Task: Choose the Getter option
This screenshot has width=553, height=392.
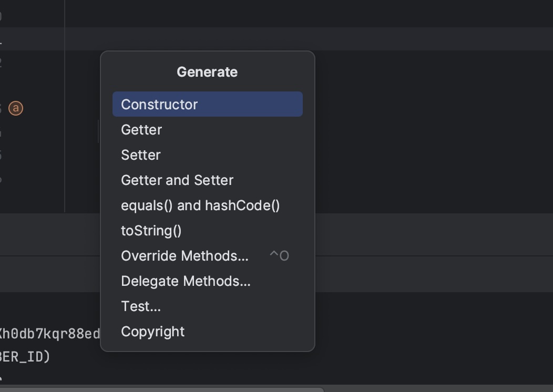Action: tap(141, 129)
